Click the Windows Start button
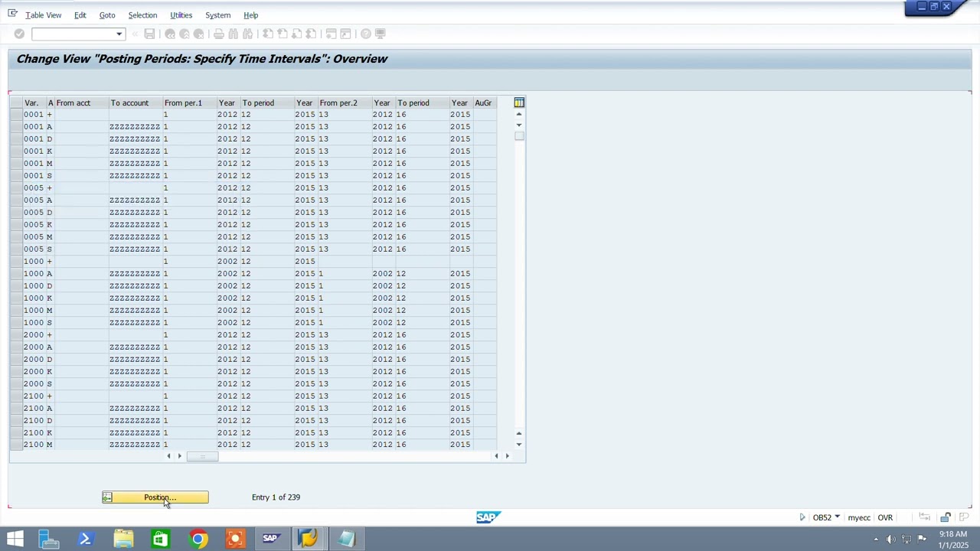Image resolution: width=980 pixels, height=551 pixels. tap(15, 539)
